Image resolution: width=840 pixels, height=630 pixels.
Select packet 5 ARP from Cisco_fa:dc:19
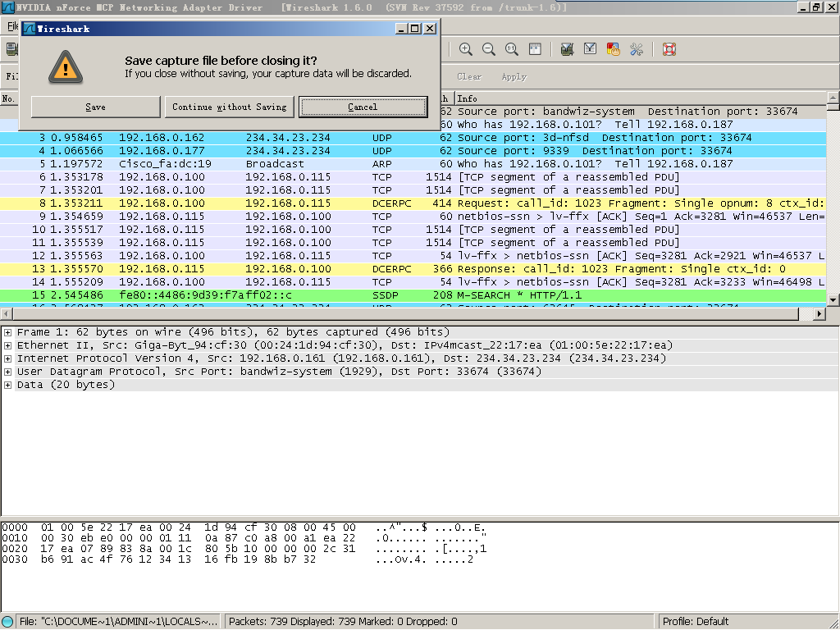coord(413,164)
